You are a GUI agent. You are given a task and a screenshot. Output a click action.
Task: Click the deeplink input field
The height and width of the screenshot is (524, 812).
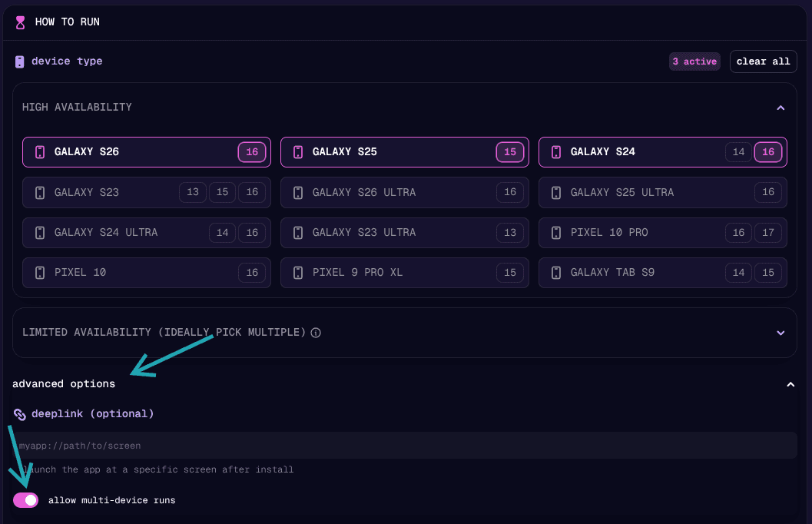click(x=405, y=446)
